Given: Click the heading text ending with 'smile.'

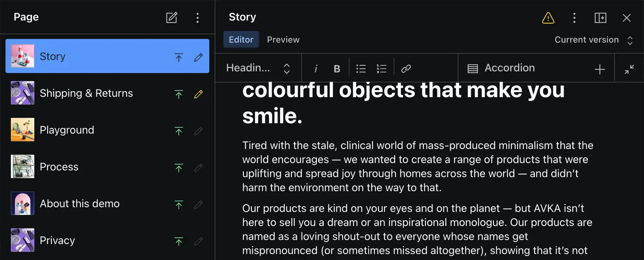Looking at the screenshot, I should tap(403, 103).
